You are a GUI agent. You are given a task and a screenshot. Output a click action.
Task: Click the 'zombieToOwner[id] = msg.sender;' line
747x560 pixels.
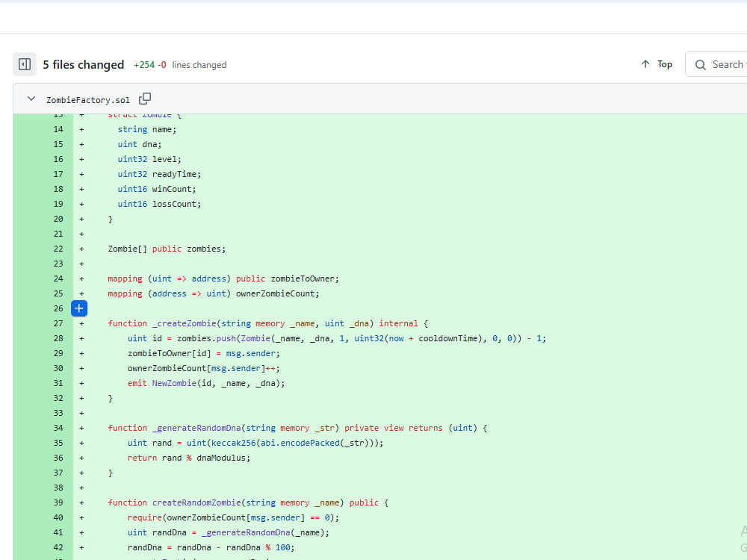(203, 353)
